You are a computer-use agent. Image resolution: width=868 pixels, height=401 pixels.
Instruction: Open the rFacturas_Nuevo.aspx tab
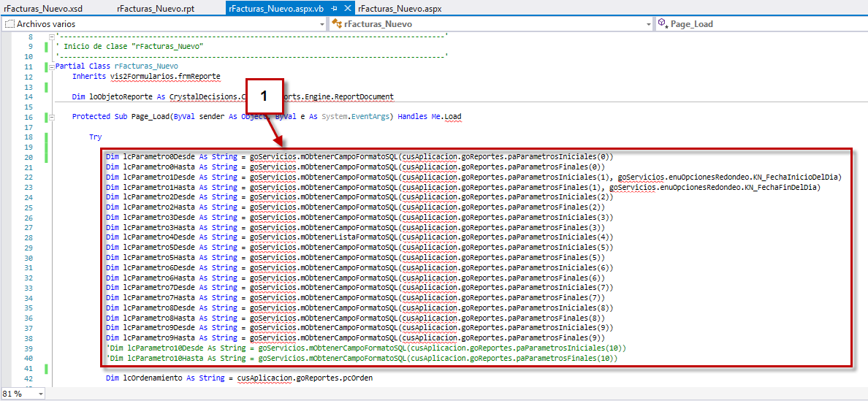coord(400,9)
